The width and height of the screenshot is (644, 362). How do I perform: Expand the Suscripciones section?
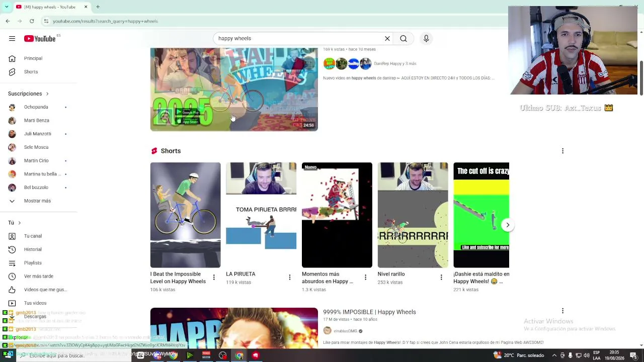(28, 94)
